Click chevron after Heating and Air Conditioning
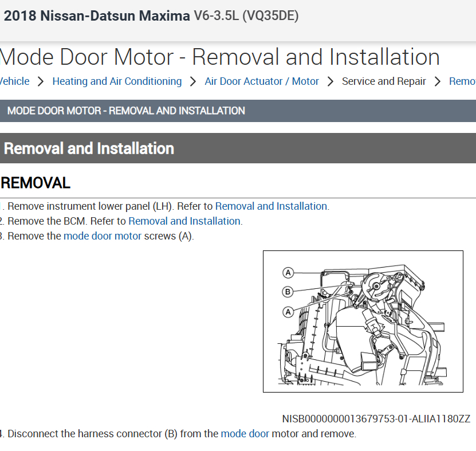 pyautogui.click(x=193, y=81)
